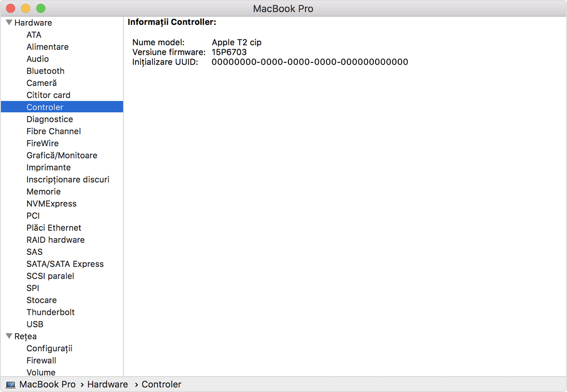
Task: Collapse the Rețea section triangle
Action: coord(9,336)
